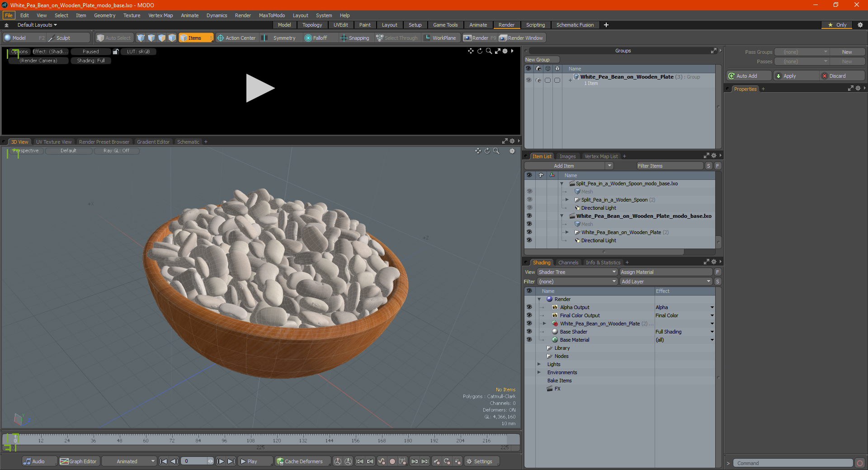Image resolution: width=868 pixels, height=470 pixels.
Task: Open render preview gear settings
Action: point(505,51)
